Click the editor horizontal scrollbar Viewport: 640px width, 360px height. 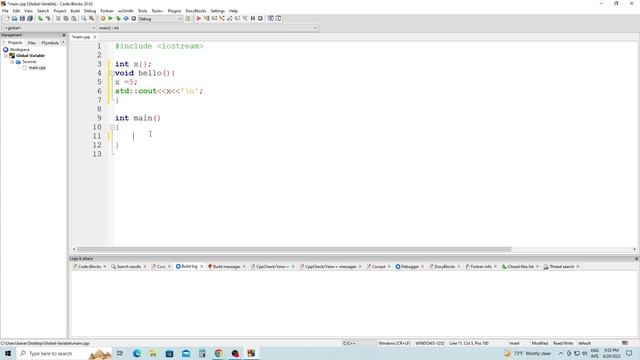coord(294,249)
